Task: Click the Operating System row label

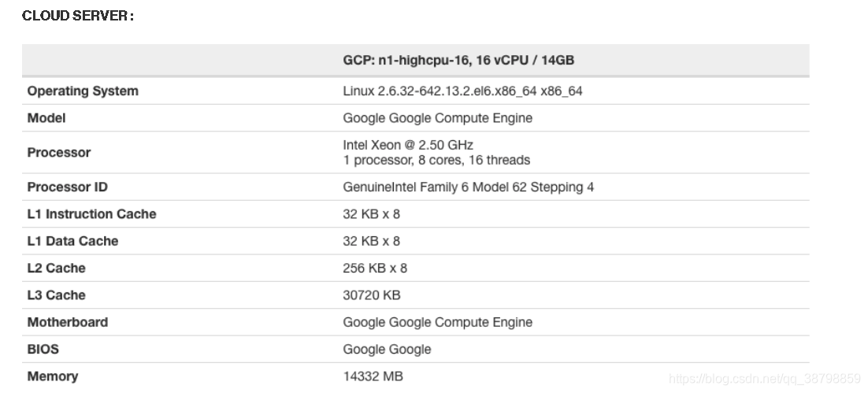Action: pyautogui.click(x=83, y=91)
